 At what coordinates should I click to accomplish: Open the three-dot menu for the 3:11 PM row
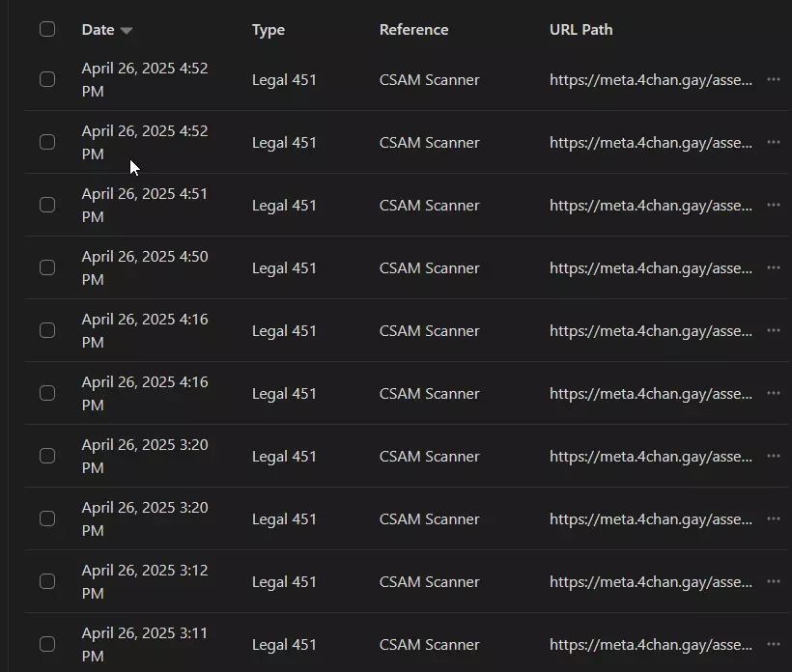click(x=774, y=644)
